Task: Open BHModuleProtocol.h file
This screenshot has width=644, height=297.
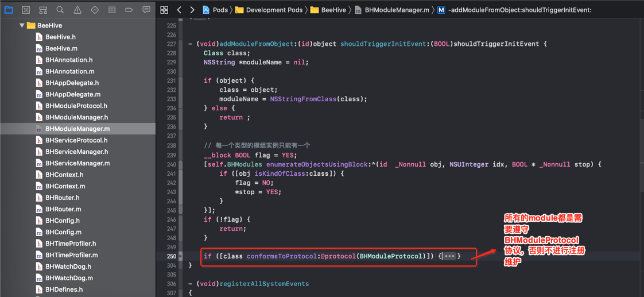Action: [x=72, y=106]
